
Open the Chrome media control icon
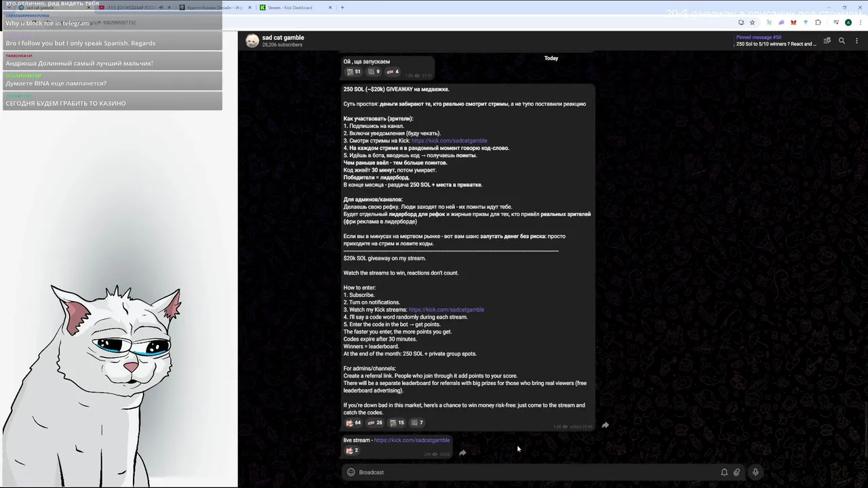[x=835, y=22]
